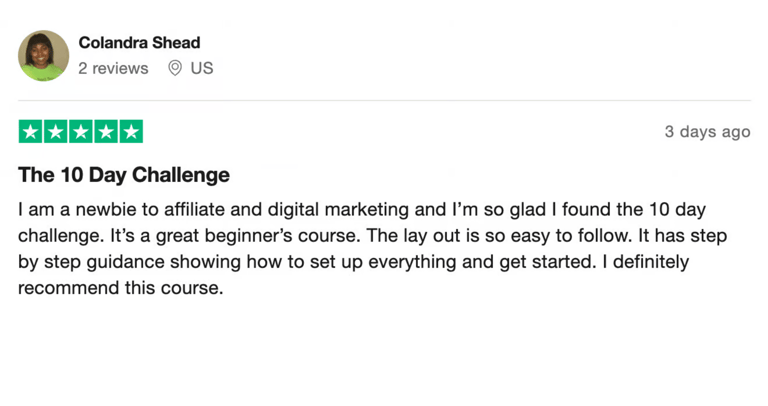Click the '3 days ago' timestamp
The height and width of the screenshot is (406, 768).
(x=707, y=132)
